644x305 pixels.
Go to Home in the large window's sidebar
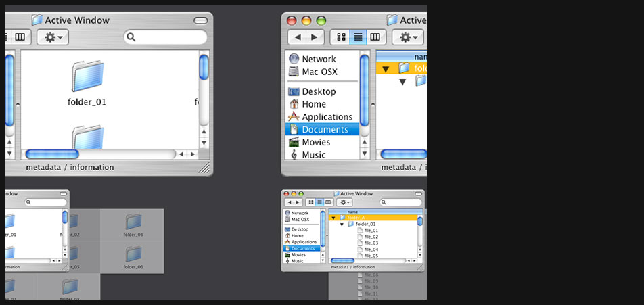tap(313, 104)
